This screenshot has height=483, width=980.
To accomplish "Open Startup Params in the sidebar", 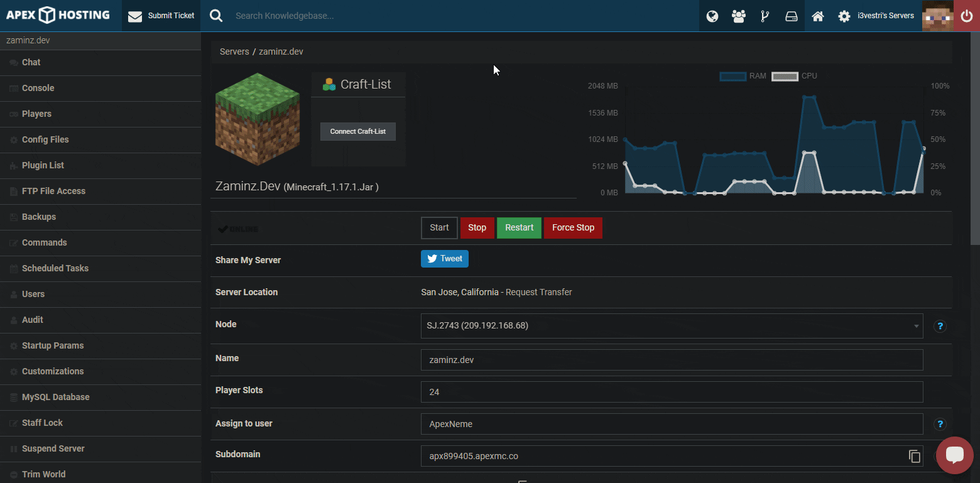I will tap(101, 345).
